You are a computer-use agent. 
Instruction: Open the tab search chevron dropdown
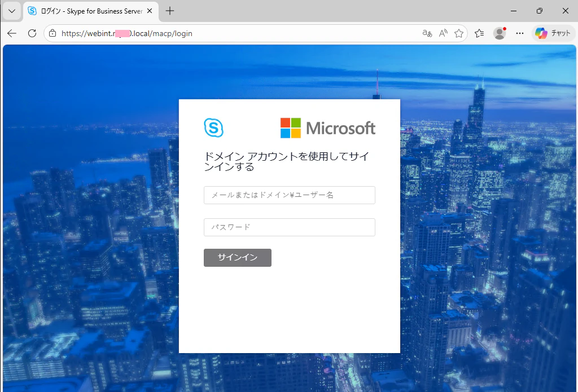[12, 11]
